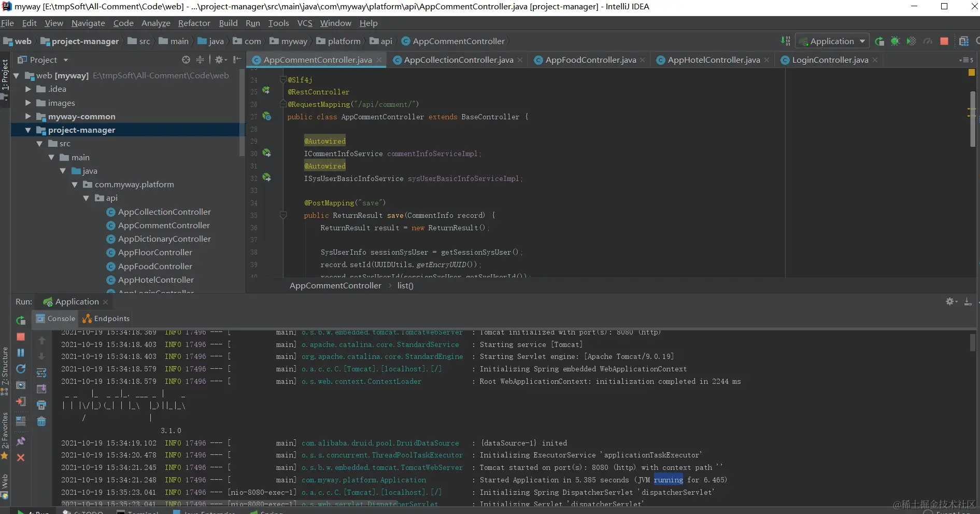Image resolution: width=980 pixels, height=514 pixels.
Task: Switch to LoginController.java tab
Action: 830,60
